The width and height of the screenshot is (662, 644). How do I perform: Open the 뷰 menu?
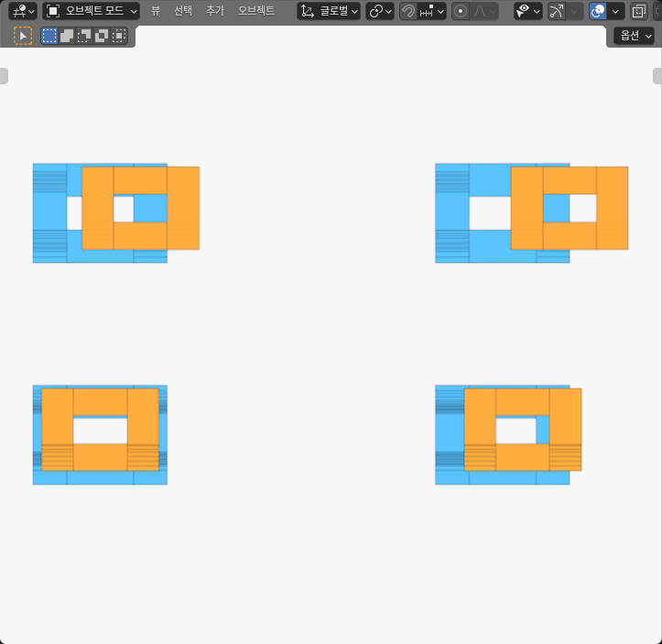point(156,11)
